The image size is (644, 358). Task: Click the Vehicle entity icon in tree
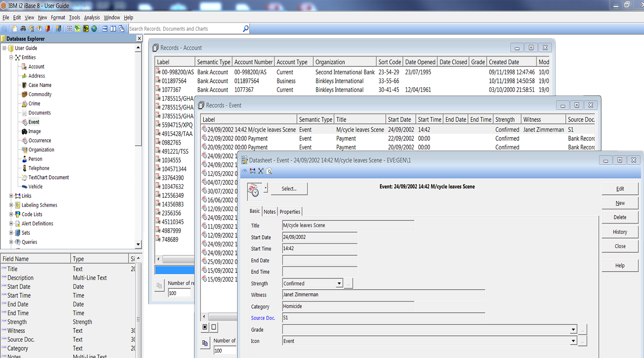[24, 187]
